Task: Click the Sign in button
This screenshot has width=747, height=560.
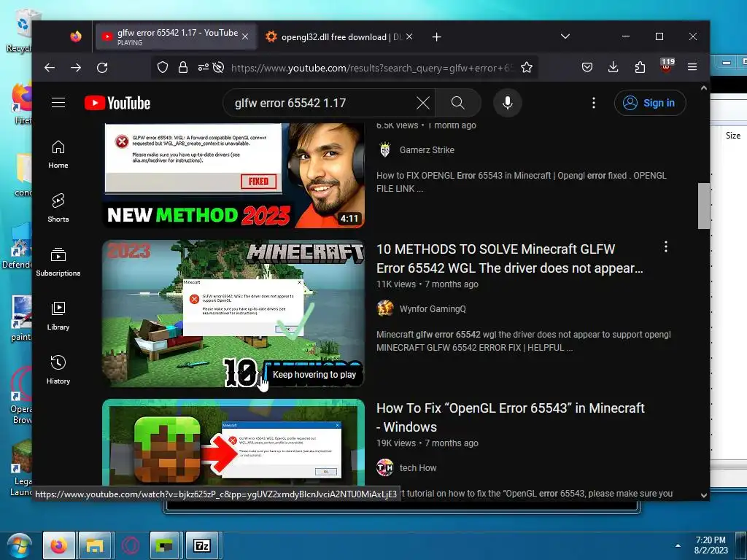Action: pyautogui.click(x=650, y=103)
